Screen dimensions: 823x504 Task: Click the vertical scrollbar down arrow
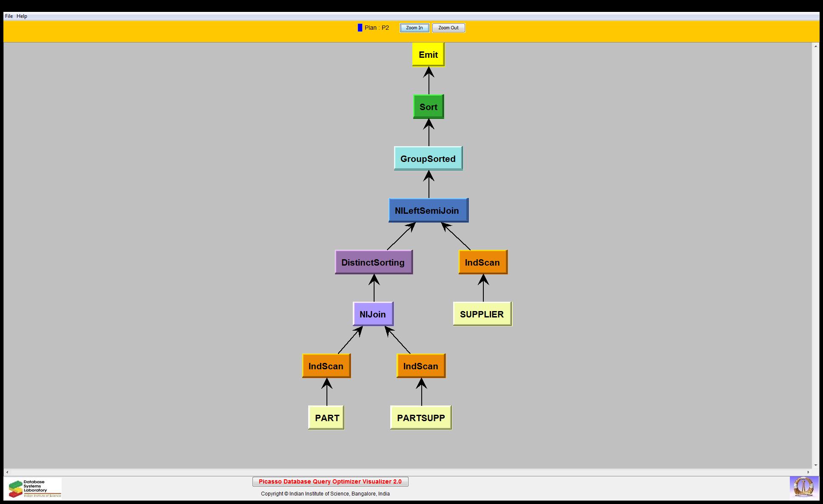coord(815,465)
